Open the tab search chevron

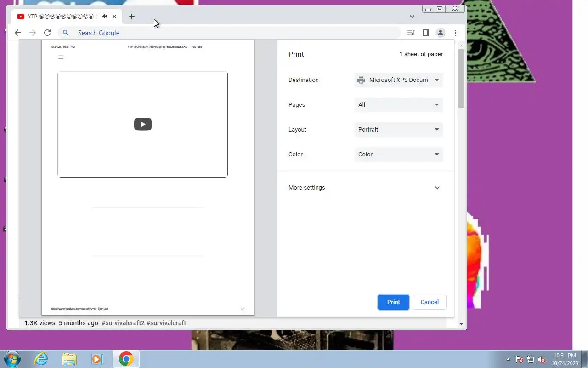[x=412, y=17]
